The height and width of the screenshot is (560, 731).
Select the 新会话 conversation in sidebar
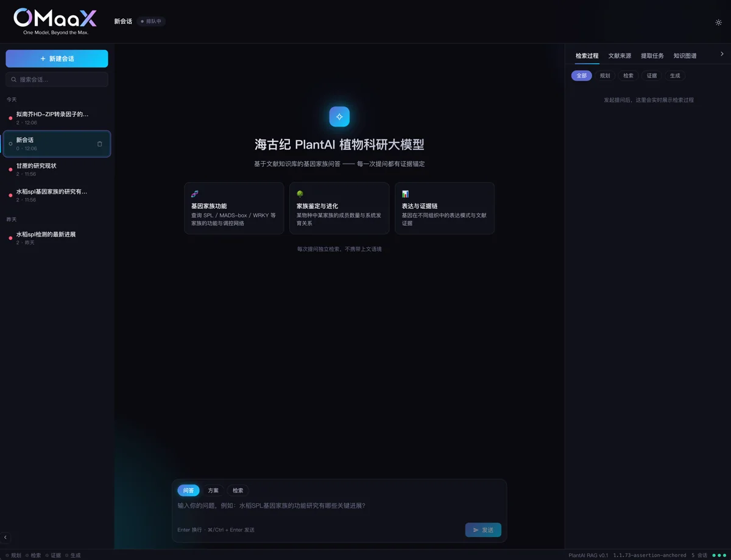57,144
